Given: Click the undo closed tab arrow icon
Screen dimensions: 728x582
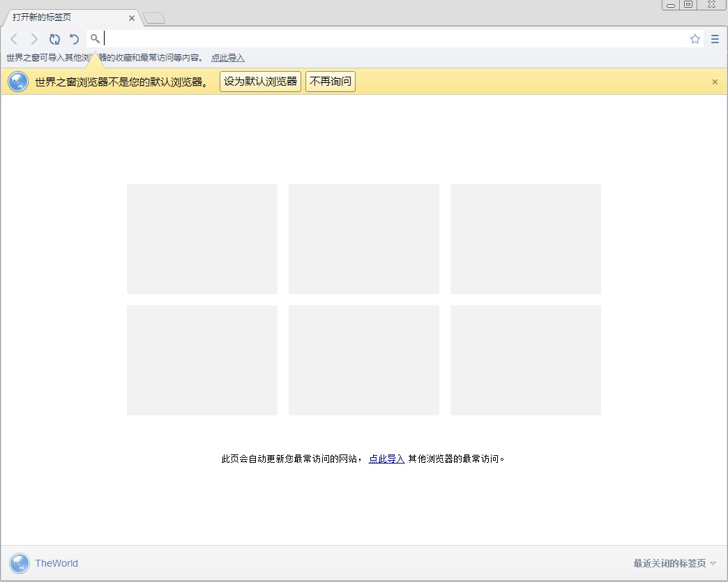Looking at the screenshot, I should (75, 39).
